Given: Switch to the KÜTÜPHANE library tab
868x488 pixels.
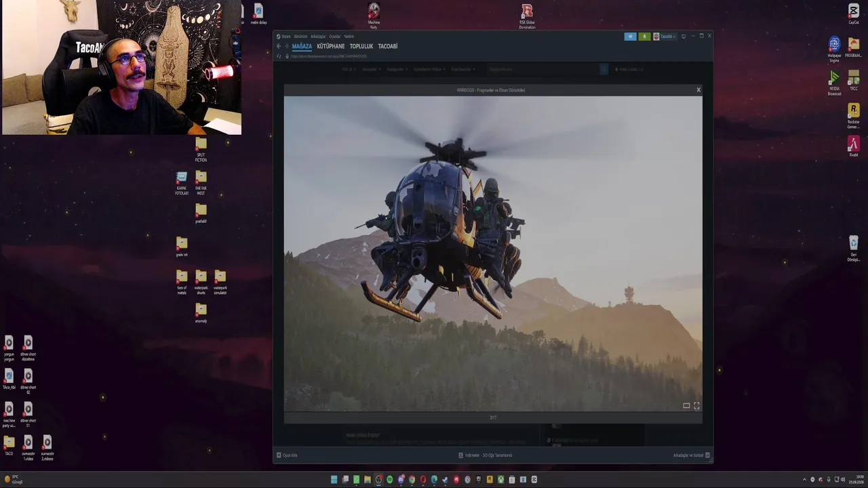Looking at the screenshot, I should pos(331,46).
